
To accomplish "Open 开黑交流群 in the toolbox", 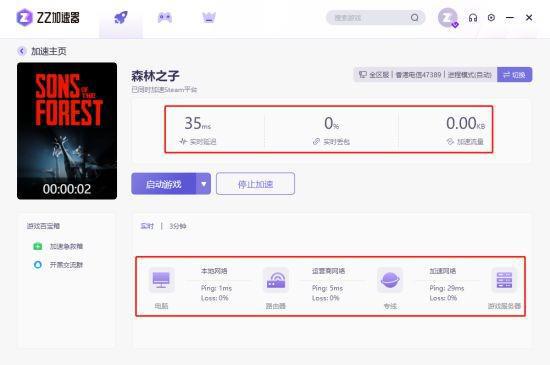I will (58, 265).
